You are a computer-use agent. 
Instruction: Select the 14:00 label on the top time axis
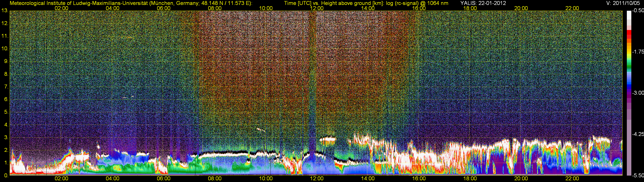coord(368,8)
